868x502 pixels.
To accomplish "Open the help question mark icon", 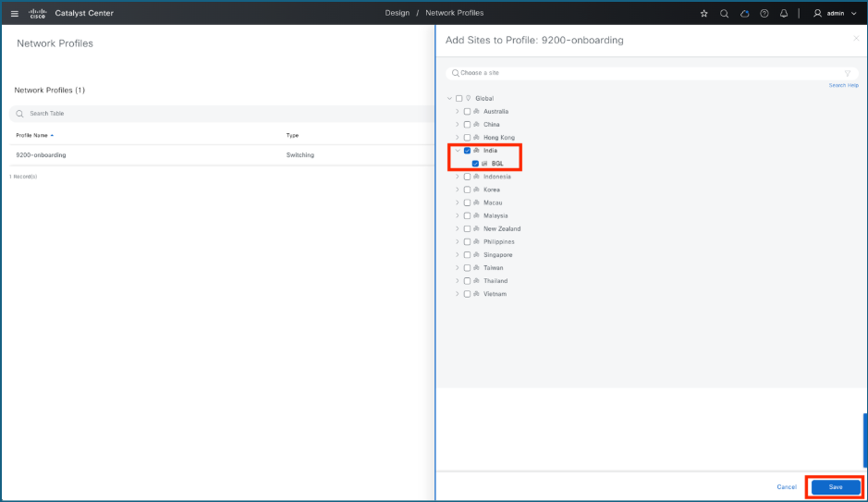I will point(764,13).
